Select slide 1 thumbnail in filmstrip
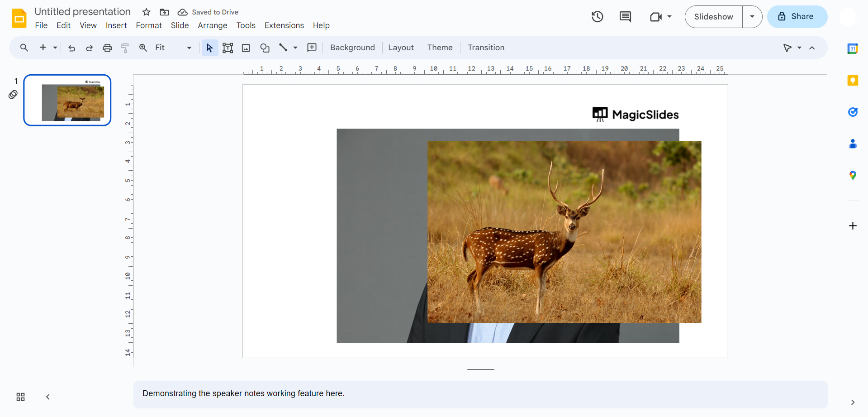 [x=67, y=100]
